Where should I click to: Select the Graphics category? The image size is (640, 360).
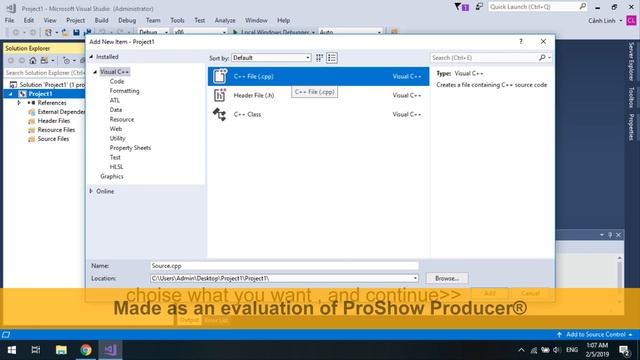[112, 176]
